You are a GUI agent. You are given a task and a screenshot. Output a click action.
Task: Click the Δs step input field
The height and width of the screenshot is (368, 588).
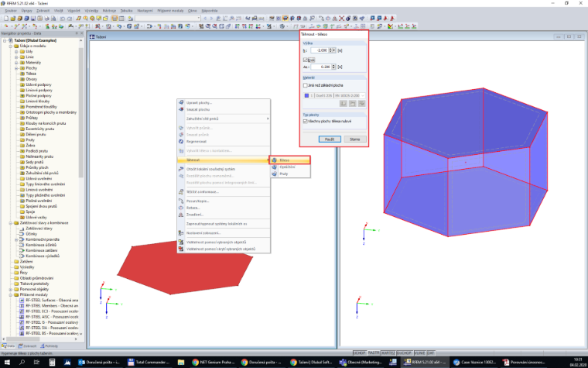(320, 67)
